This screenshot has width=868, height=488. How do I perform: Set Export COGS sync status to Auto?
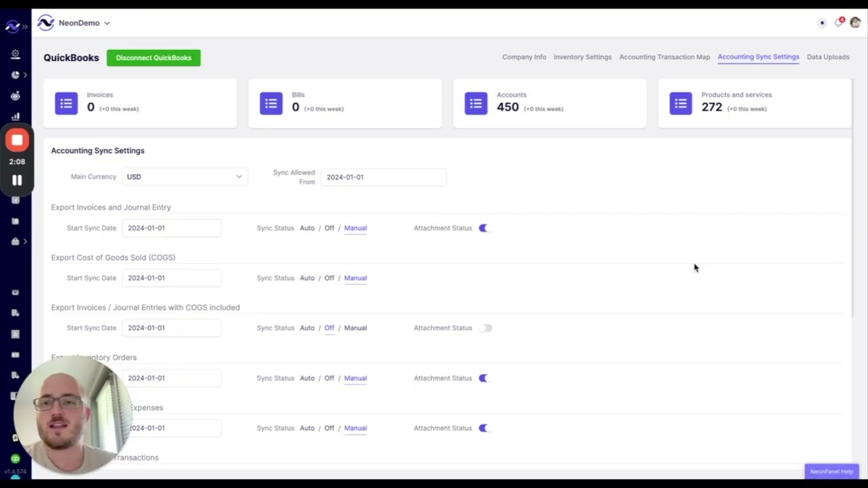click(307, 278)
